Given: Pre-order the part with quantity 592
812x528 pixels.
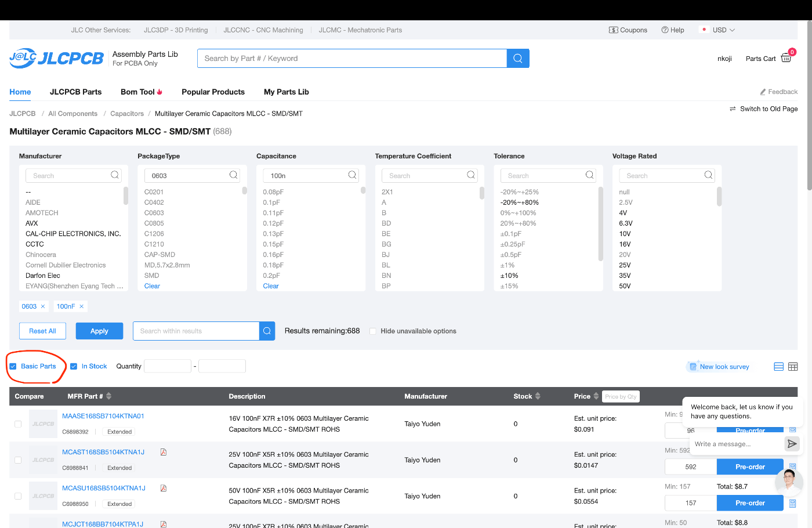Looking at the screenshot, I should [750, 467].
